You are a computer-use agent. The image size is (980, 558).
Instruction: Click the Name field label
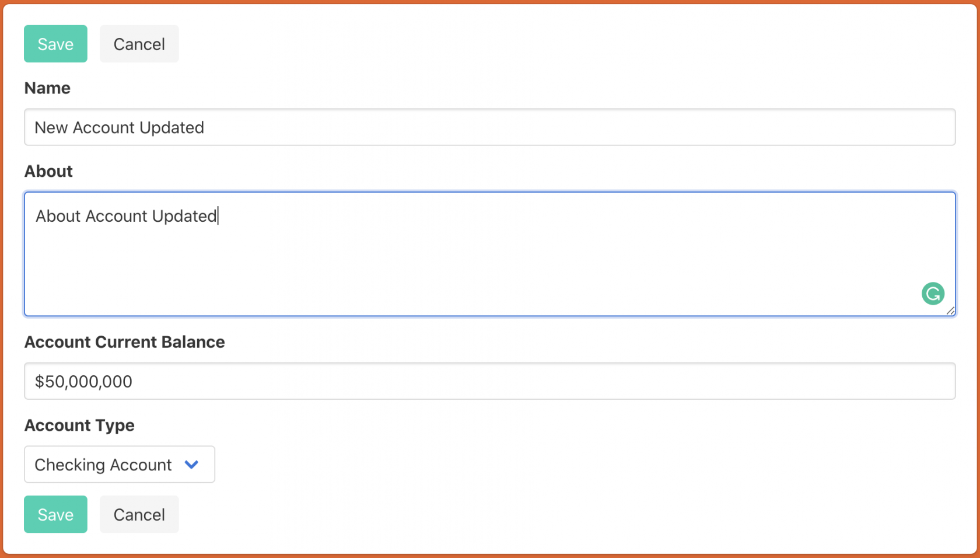[x=47, y=88]
